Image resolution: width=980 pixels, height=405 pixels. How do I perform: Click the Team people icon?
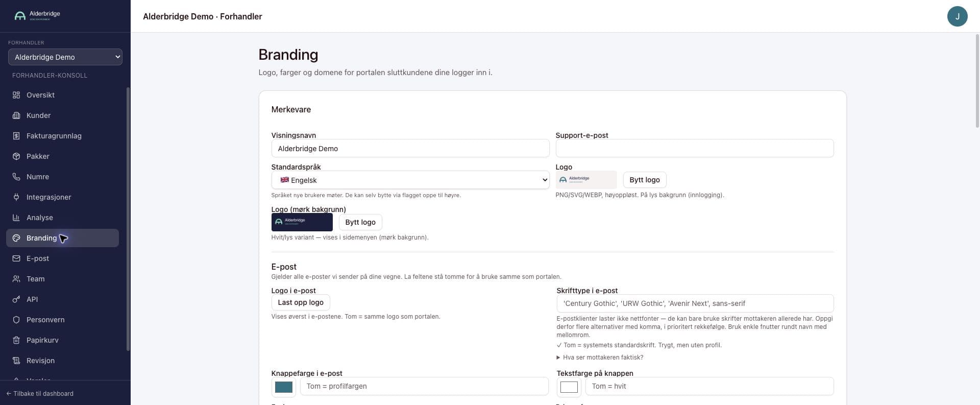point(16,279)
